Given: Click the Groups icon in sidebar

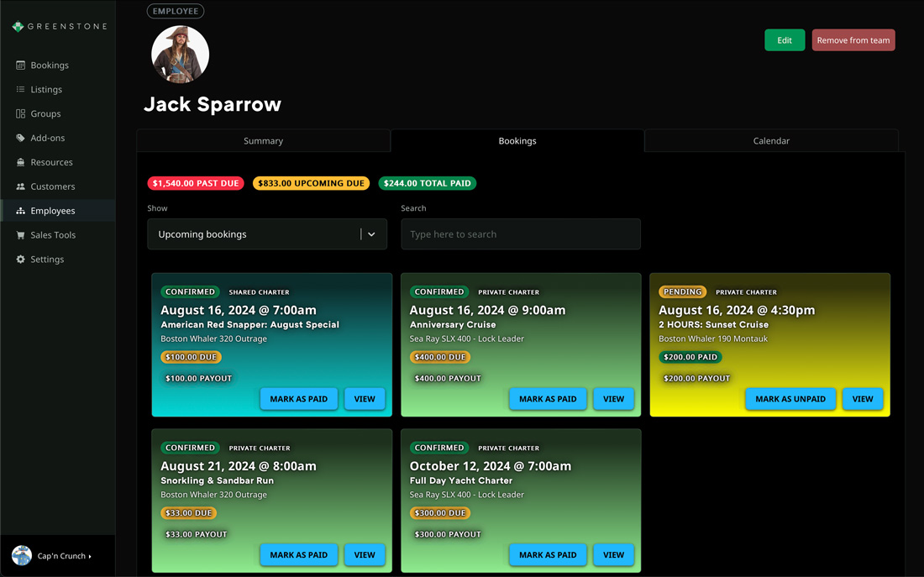Looking at the screenshot, I should click(20, 114).
